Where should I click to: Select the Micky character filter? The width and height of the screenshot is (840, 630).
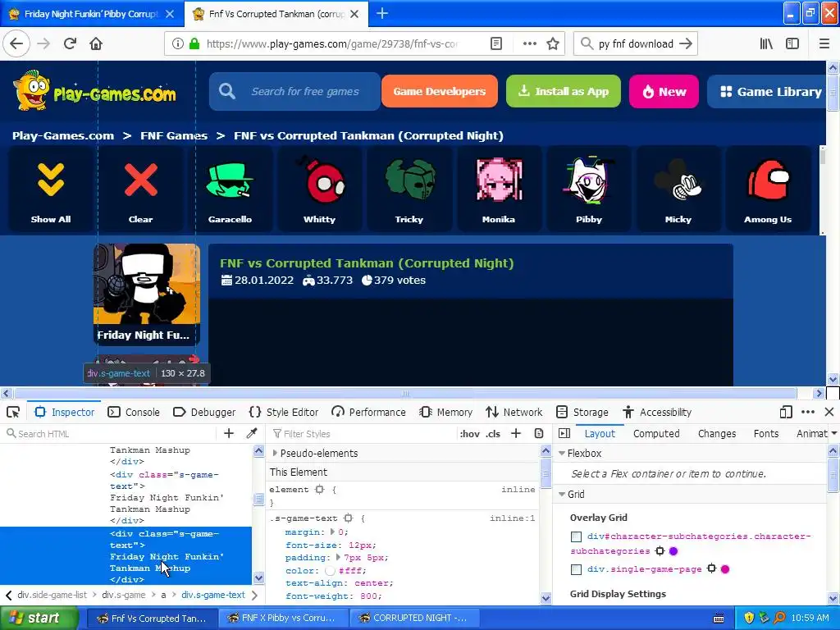678,189
